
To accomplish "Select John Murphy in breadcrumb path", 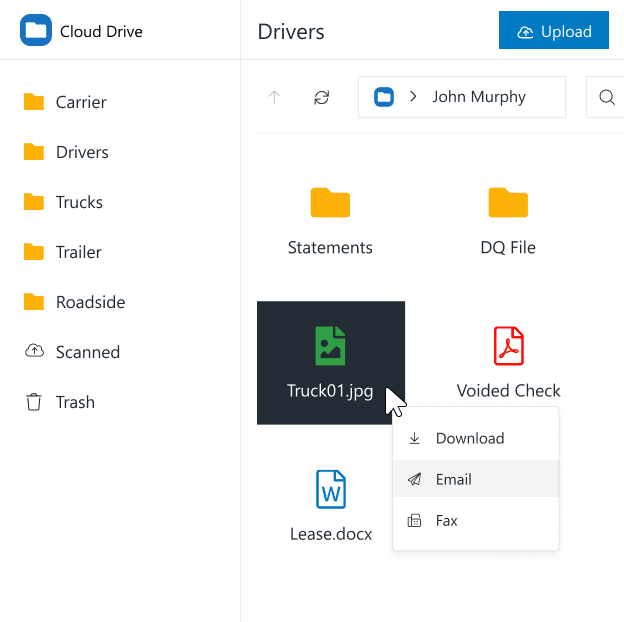I will click(x=479, y=97).
